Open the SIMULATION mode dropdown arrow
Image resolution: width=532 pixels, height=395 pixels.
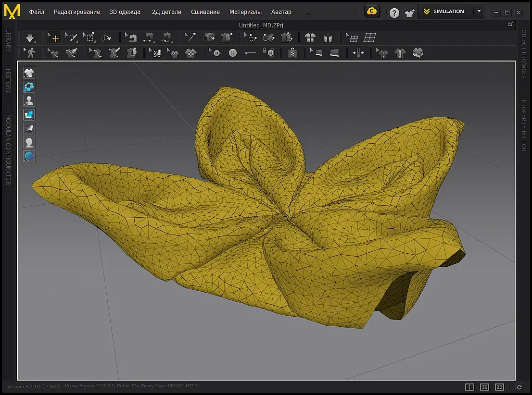pyautogui.click(x=479, y=12)
